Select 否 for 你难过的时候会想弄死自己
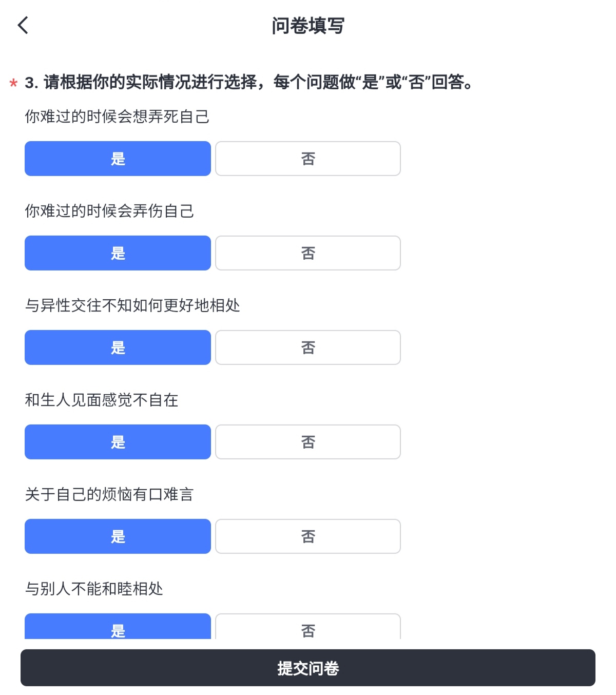The image size is (616, 695). (307, 159)
